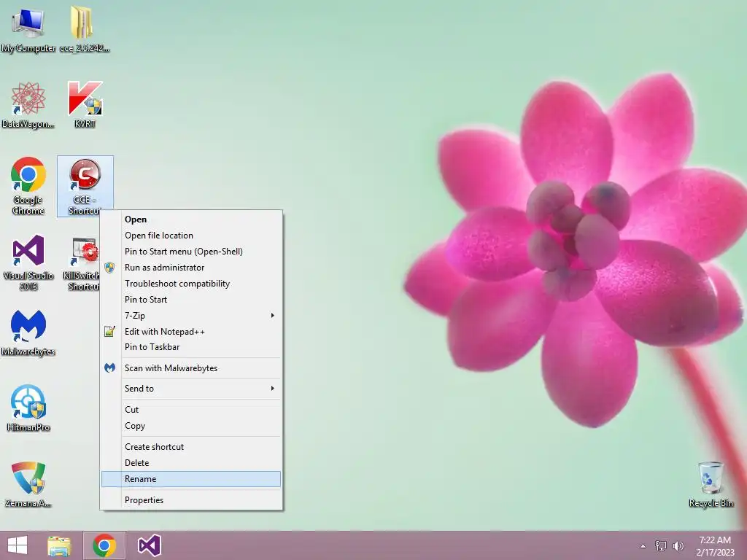Choose Properties in the context menu
This screenshot has height=560, width=747.
(x=191, y=500)
